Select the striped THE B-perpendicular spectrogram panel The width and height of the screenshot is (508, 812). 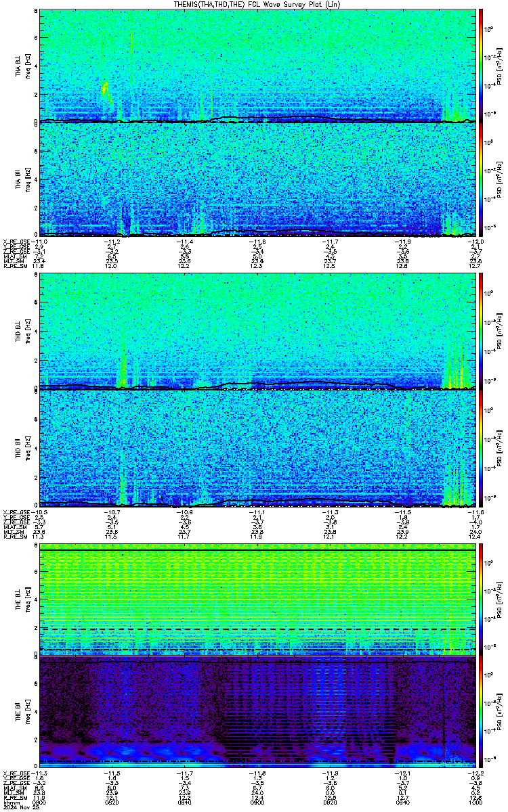click(258, 600)
